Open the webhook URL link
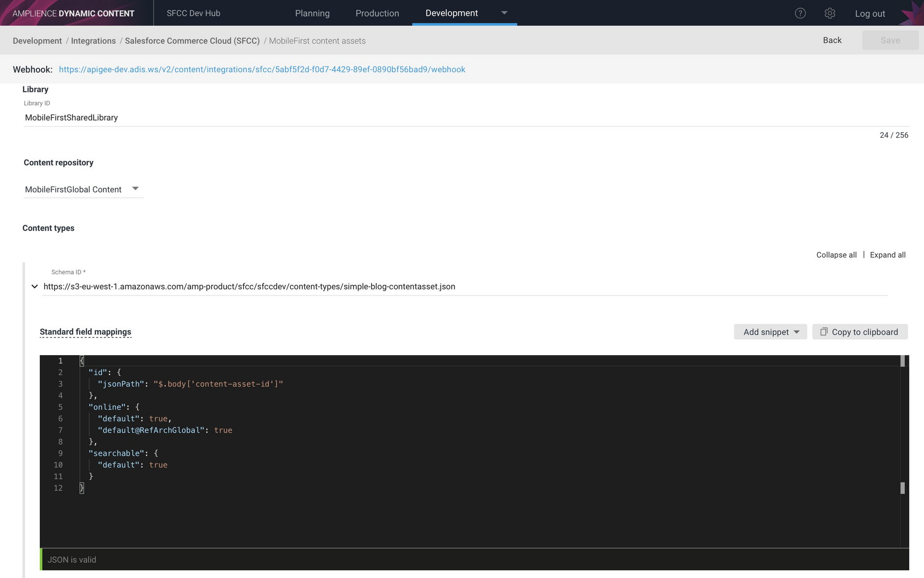Viewport: 924px width, 578px height. coord(262,69)
